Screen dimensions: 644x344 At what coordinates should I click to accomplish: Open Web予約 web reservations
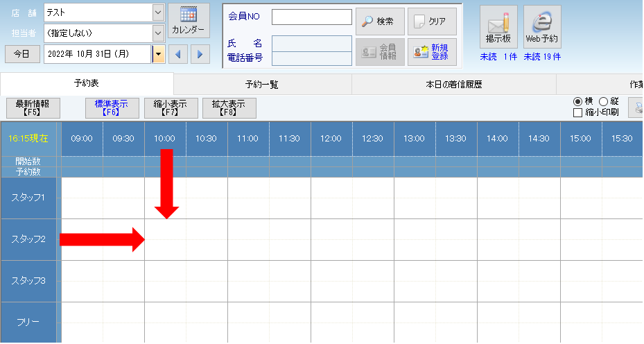click(542, 27)
